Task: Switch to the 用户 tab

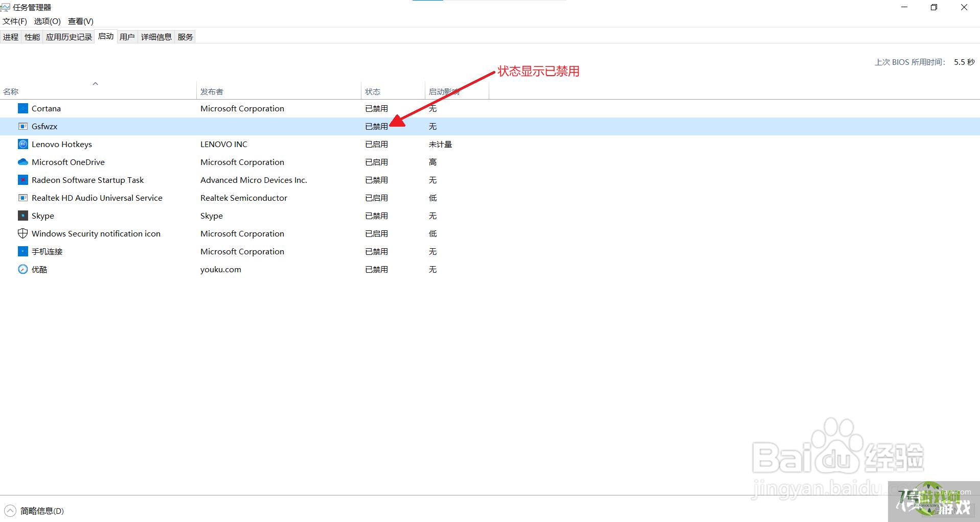Action: click(x=127, y=37)
